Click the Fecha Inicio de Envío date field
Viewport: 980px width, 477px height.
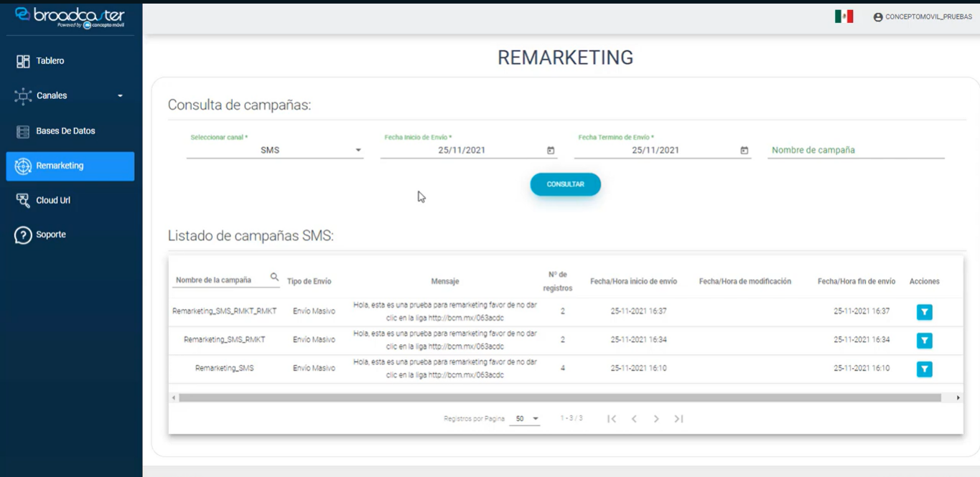(x=469, y=151)
